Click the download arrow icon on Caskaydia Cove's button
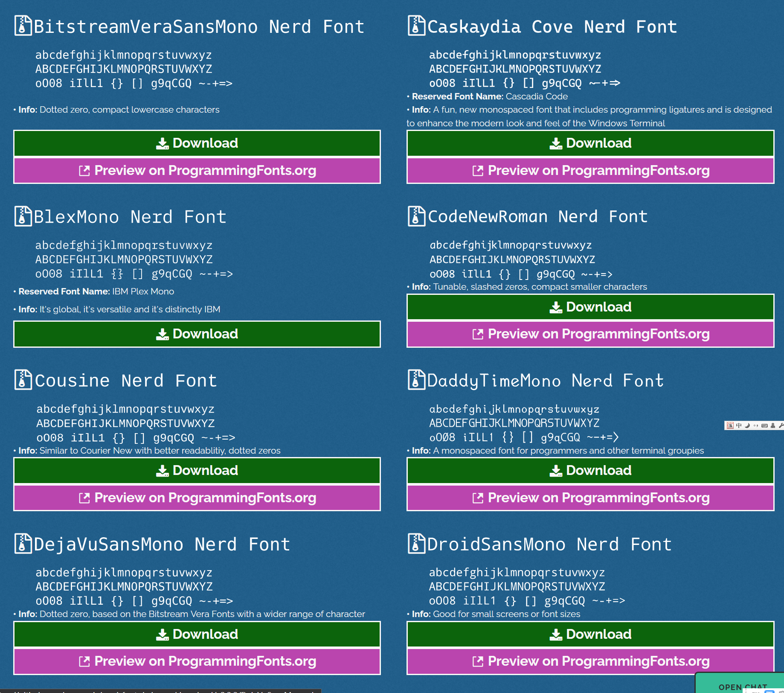 (556, 143)
